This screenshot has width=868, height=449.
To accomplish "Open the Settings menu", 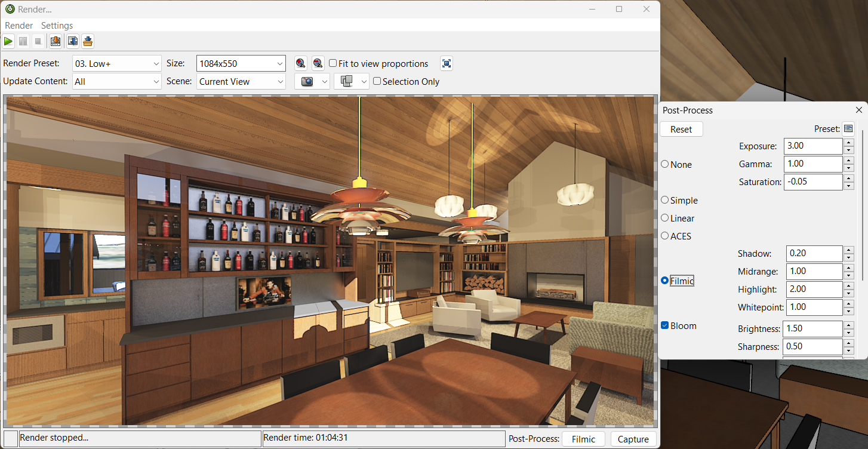I will (57, 25).
